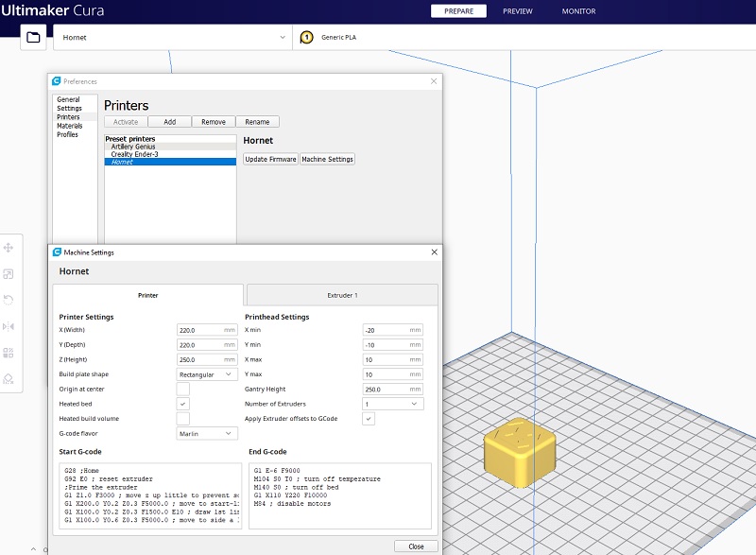756x555 pixels.
Task: Select the Scale tool in left toolbar
Action: 9,274
